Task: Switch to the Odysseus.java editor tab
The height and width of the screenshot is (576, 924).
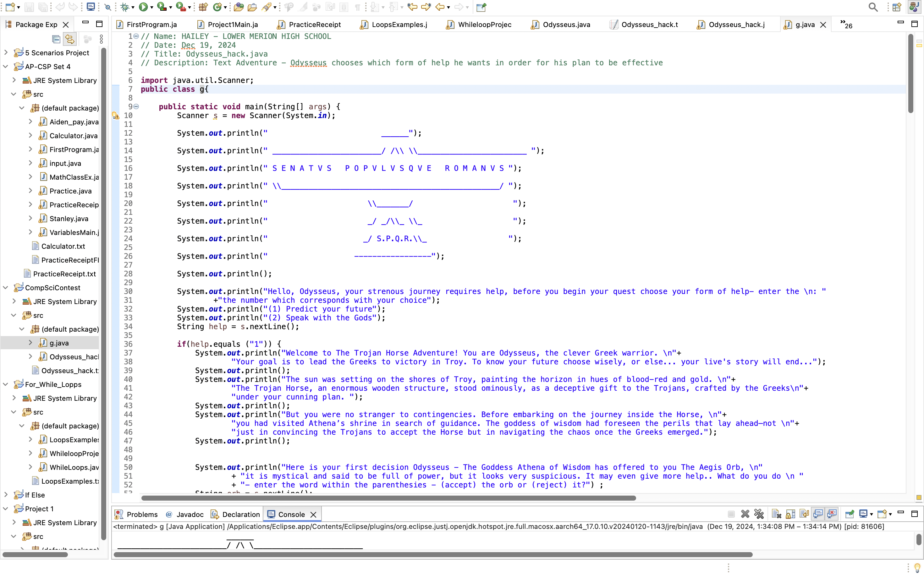Action: click(566, 24)
